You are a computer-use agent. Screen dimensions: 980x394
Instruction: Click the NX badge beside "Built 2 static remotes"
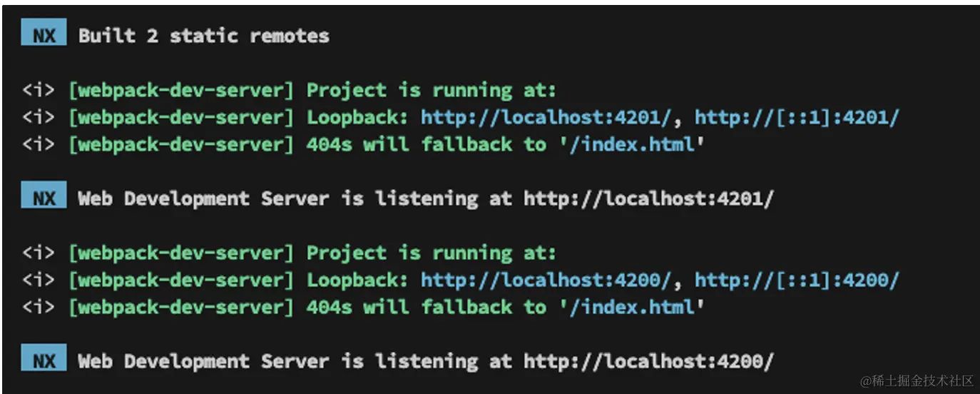tap(44, 34)
